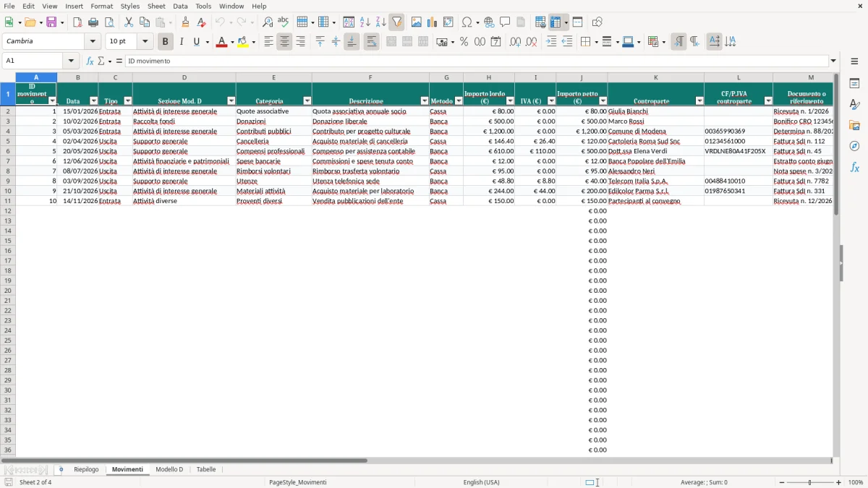
Task: Insert a chart
Action: tap(433, 22)
